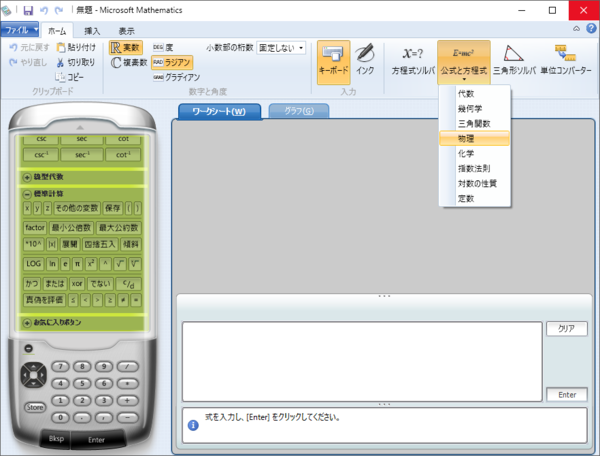Select ラジアン radians angle mode
The image size is (600, 456).
(x=172, y=62)
